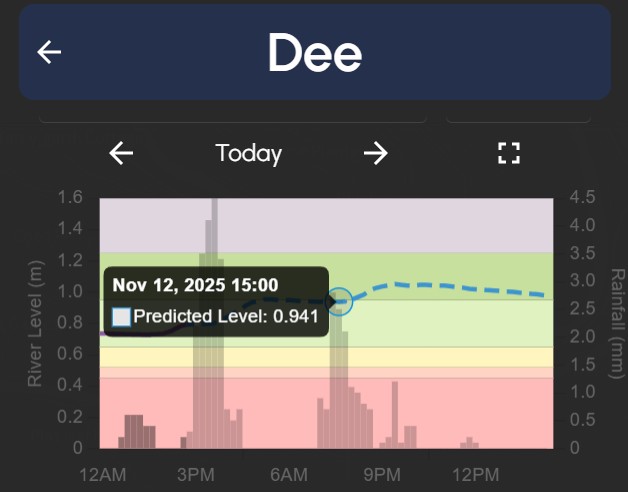
Task: Open the chart in fullscreen mode
Action: pyautogui.click(x=509, y=153)
